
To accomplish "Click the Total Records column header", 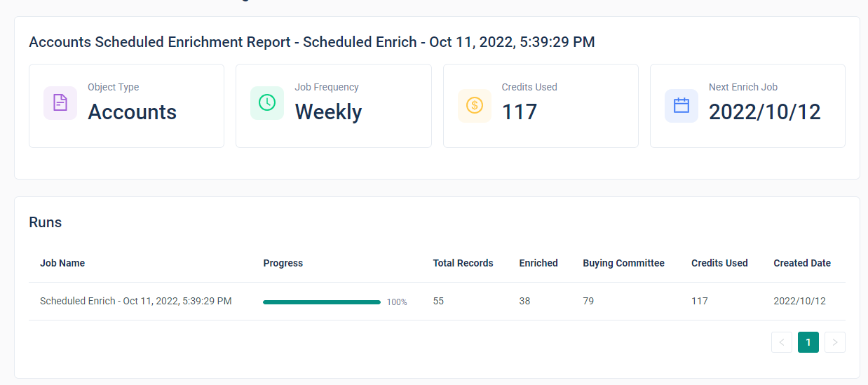I will tap(463, 263).
